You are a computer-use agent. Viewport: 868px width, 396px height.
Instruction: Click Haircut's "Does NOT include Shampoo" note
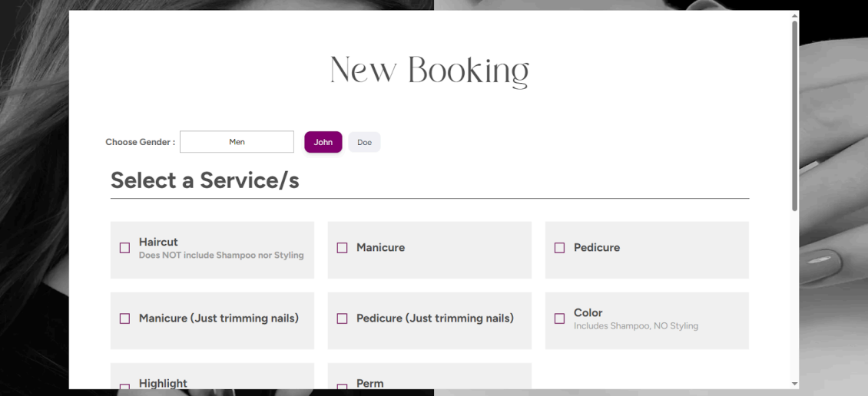[x=221, y=256]
